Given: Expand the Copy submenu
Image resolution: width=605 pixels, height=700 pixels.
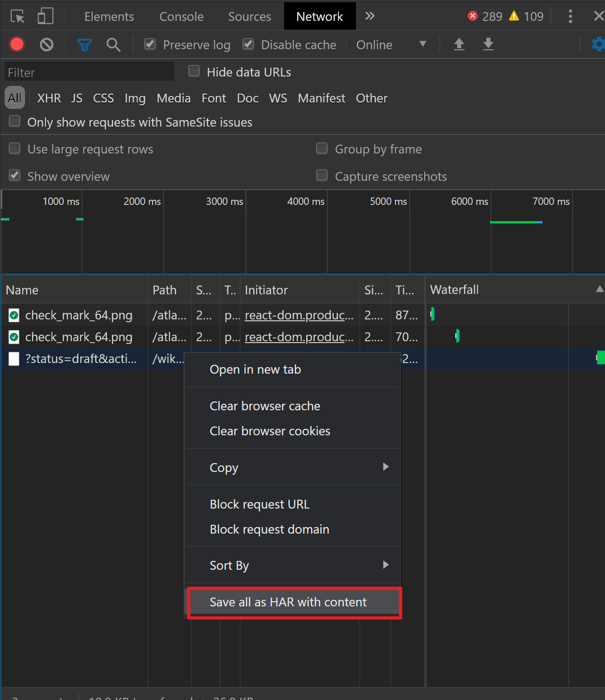Looking at the screenshot, I should 293,467.
